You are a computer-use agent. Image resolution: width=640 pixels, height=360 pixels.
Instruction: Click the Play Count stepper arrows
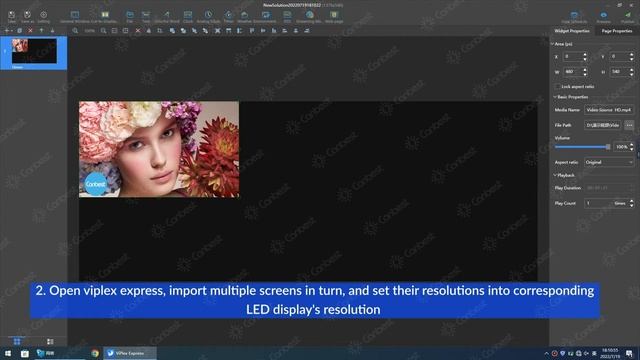pos(631,203)
